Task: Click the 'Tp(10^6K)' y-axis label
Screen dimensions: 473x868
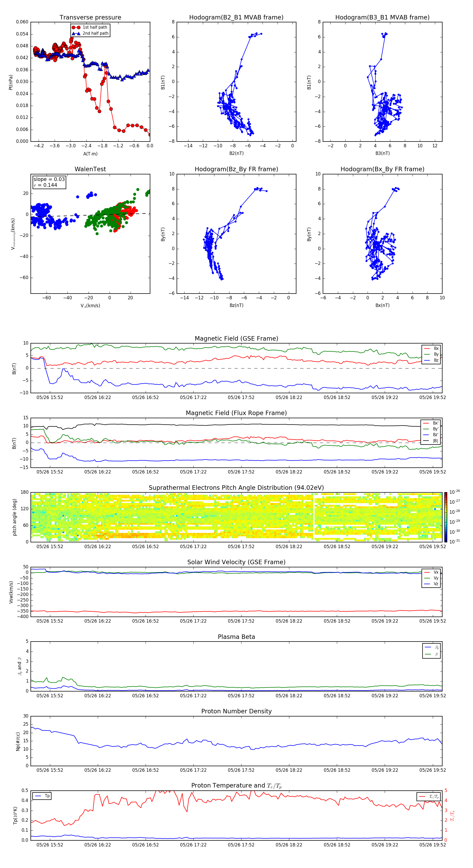Action: pyautogui.click(x=15, y=815)
